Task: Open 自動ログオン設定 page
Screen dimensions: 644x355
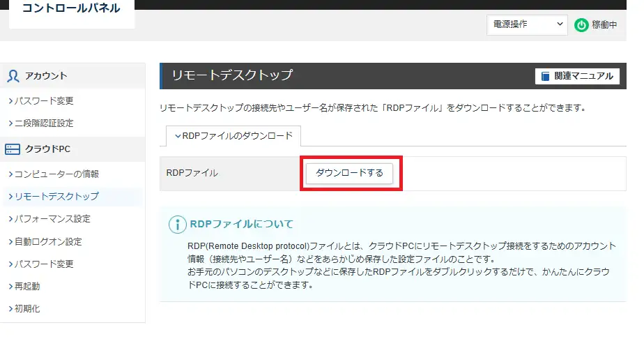Action: point(47,241)
